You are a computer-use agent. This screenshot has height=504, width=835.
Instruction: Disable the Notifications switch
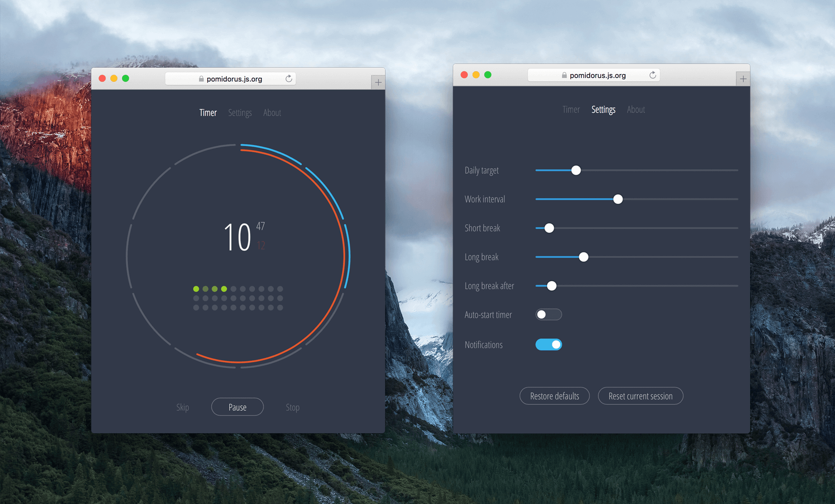point(548,345)
